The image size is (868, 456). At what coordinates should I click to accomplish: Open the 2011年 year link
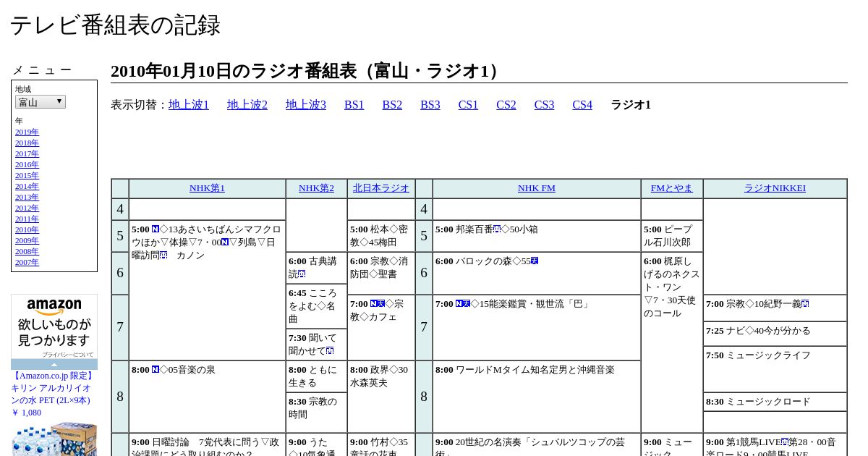pyautogui.click(x=27, y=219)
